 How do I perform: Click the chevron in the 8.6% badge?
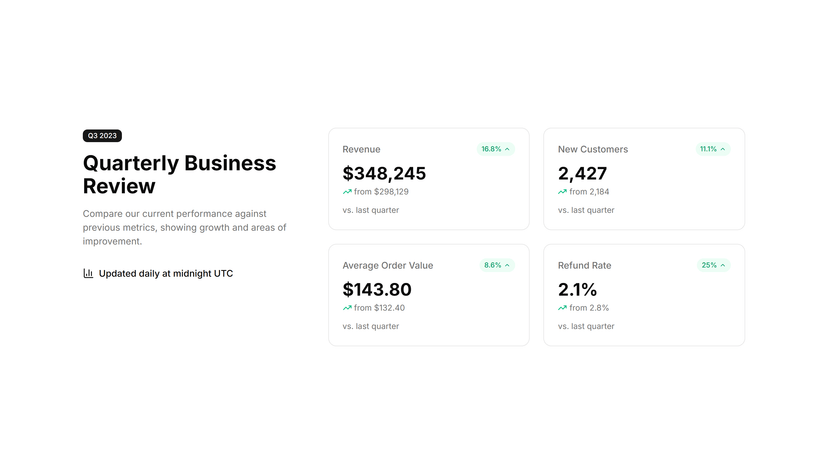[507, 266]
